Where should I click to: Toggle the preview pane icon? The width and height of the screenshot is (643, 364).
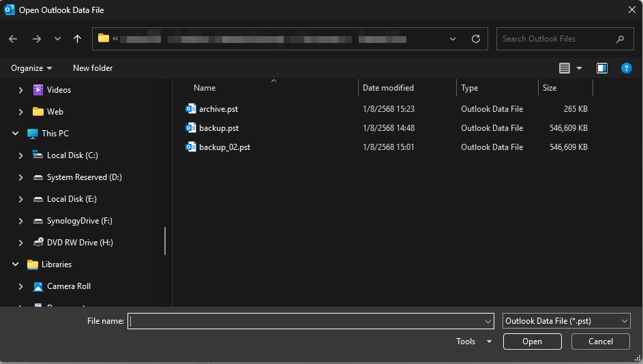601,68
